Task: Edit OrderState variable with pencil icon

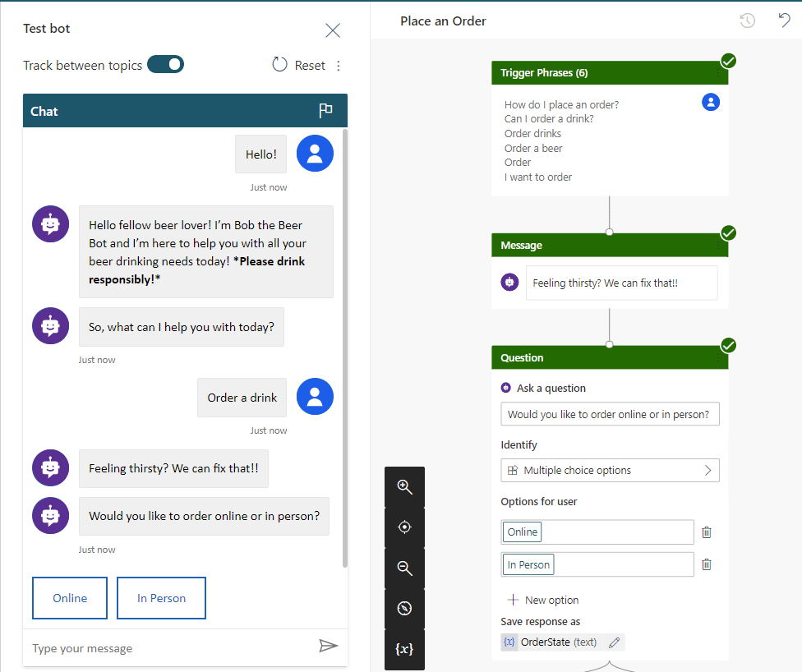Action: point(614,642)
